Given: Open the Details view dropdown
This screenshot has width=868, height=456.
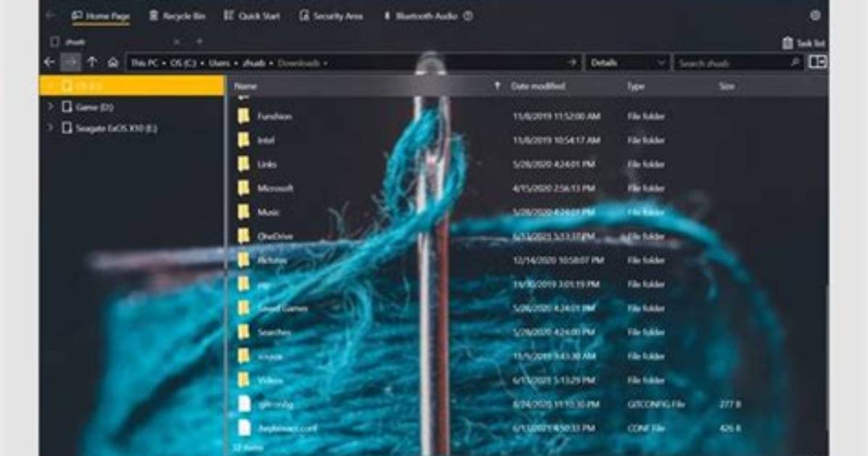Looking at the screenshot, I should 626,62.
